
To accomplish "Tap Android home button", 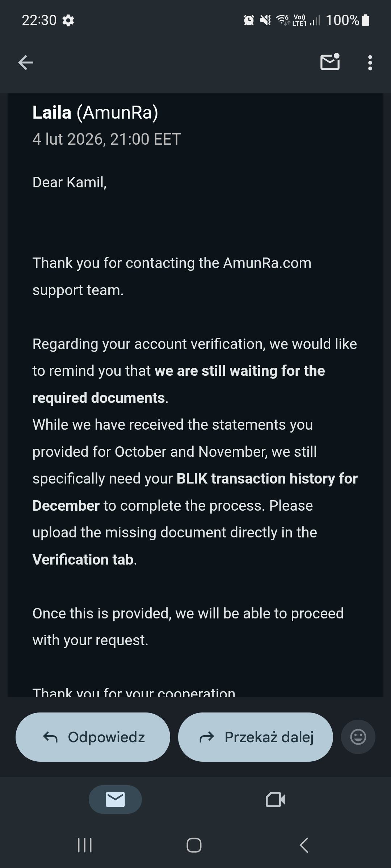I will tap(194, 845).
